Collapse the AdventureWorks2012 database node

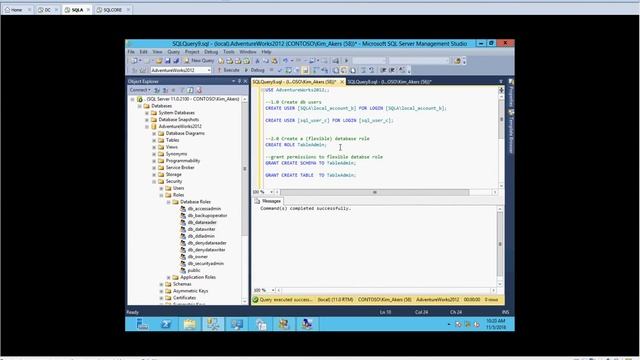point(147,127)
